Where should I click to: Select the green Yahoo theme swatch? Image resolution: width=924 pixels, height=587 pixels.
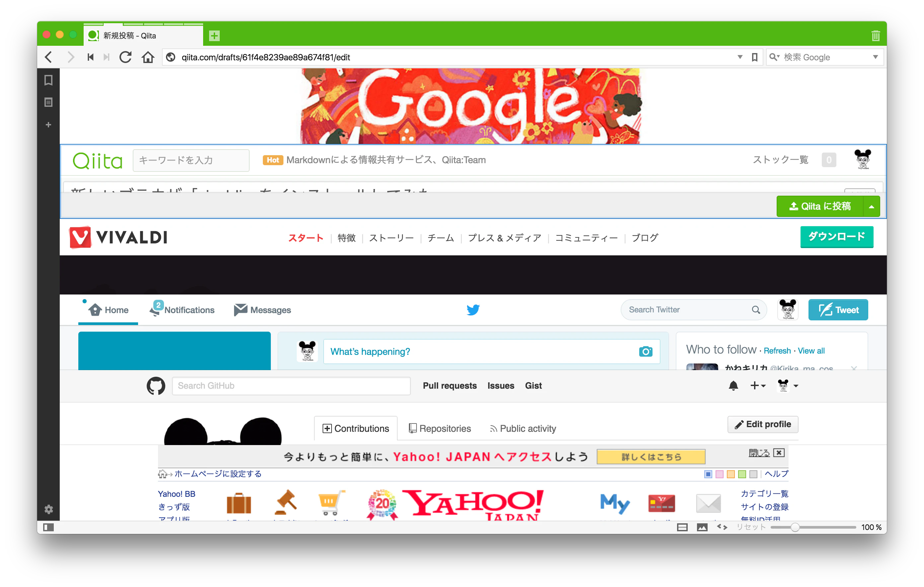click(x=742, y=474)
